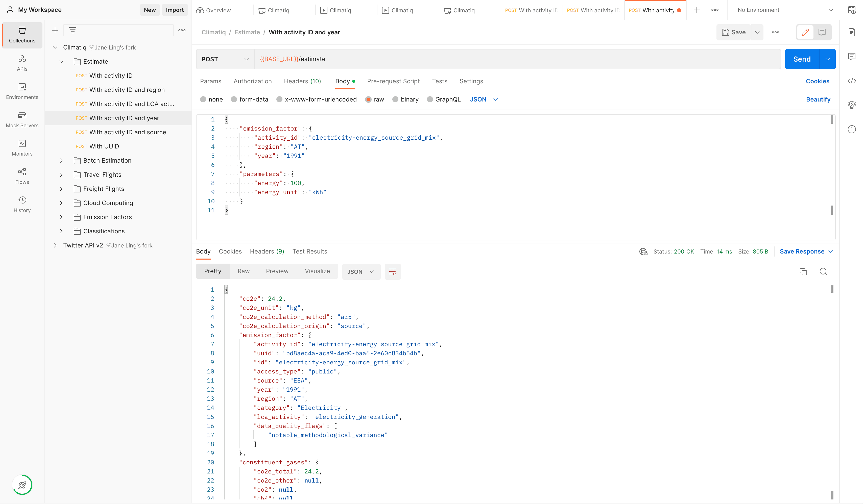Open the Flows sidebar icon

click(22, 176)
